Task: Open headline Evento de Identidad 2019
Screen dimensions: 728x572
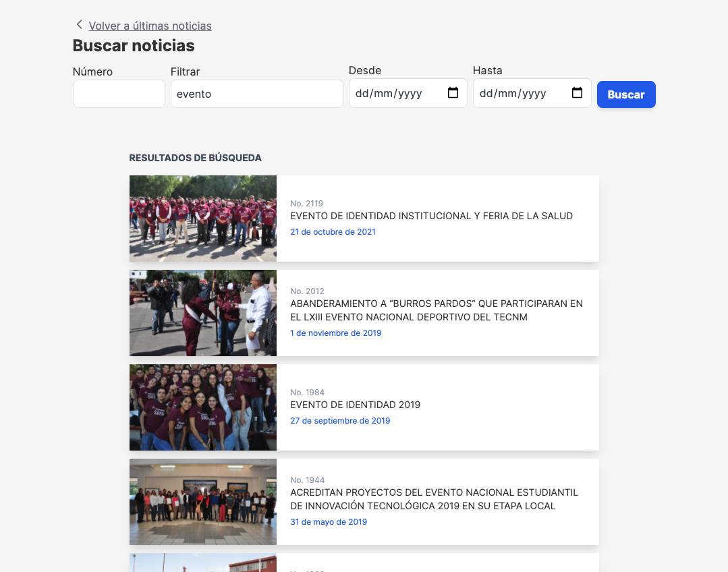Action: (x=355, y=405)
